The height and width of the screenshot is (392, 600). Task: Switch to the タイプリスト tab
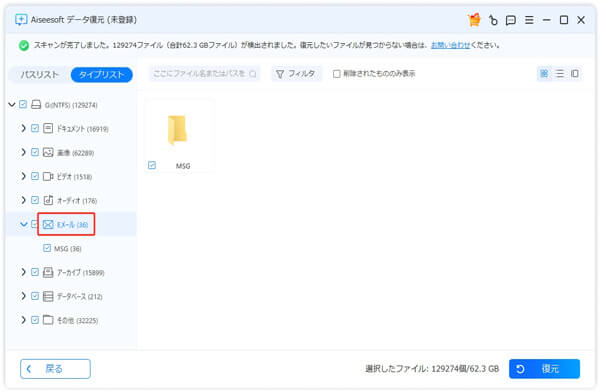click(102, 74)
